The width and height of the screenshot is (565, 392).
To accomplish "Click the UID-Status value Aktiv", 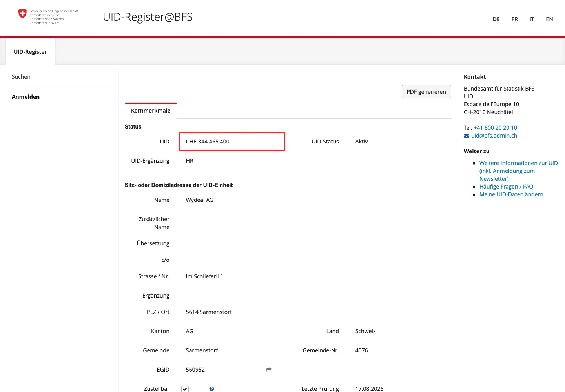I will click(x=361, y=142).
